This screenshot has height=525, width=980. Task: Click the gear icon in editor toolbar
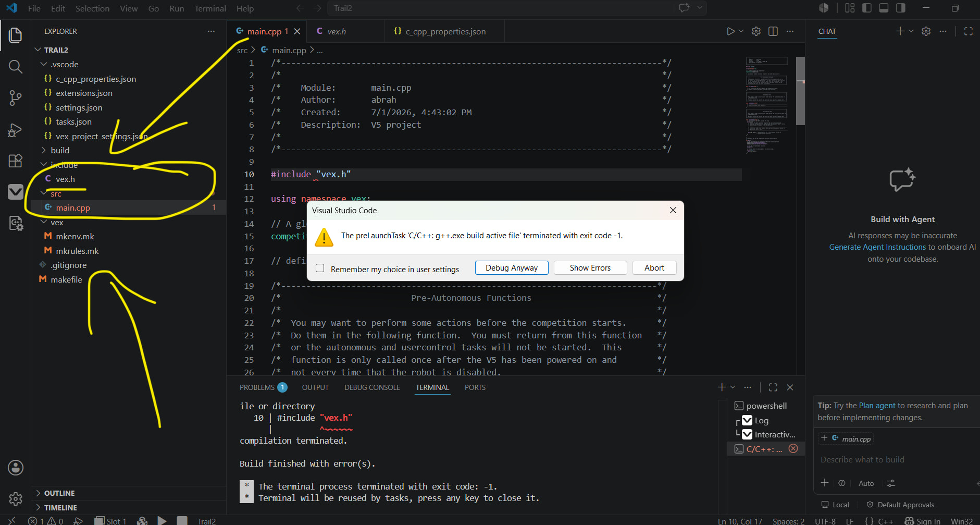pos(756,31)
